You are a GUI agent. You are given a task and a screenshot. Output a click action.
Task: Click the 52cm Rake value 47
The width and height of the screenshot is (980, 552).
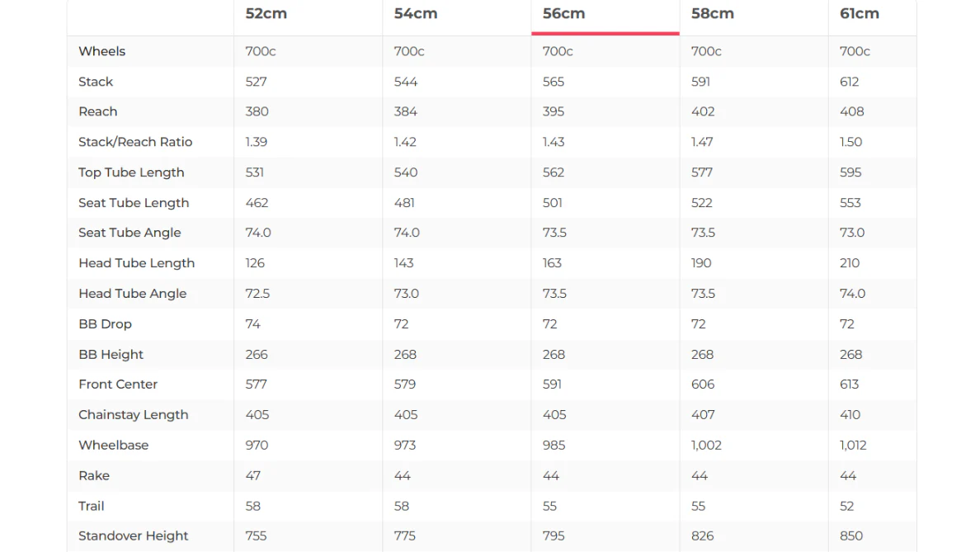tap(252, 476)
